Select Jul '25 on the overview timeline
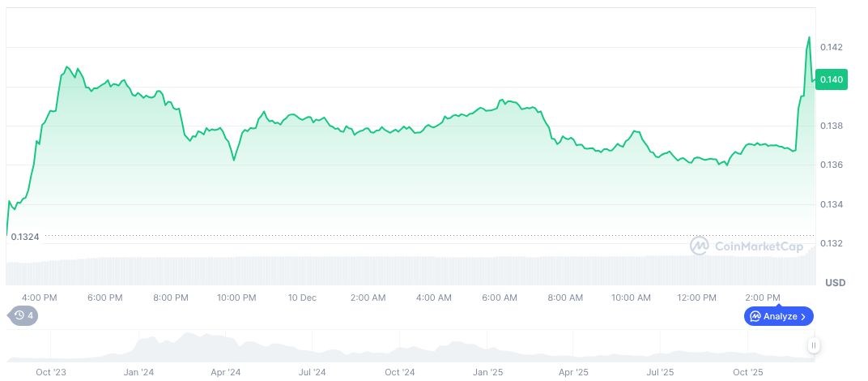 click(661, 373)
